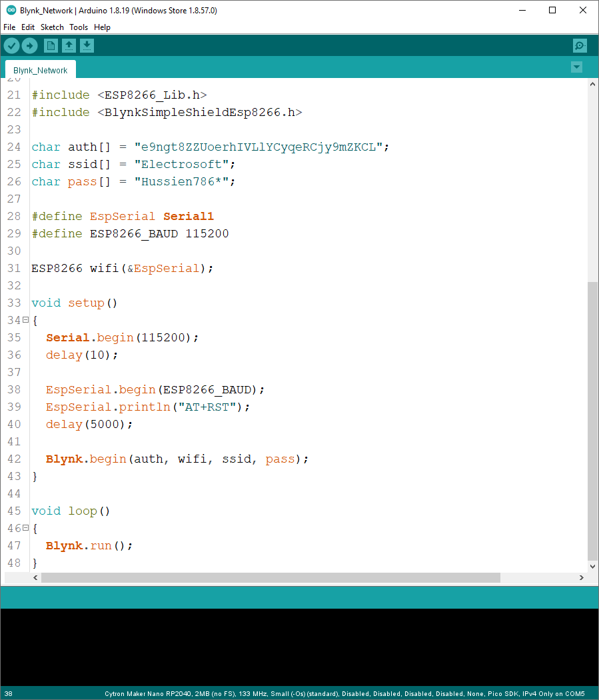Image resolution: width=599 pixels, height=700 pixels.
Task: Create a new sketch with New icon
Action: (x=51, y=45)
